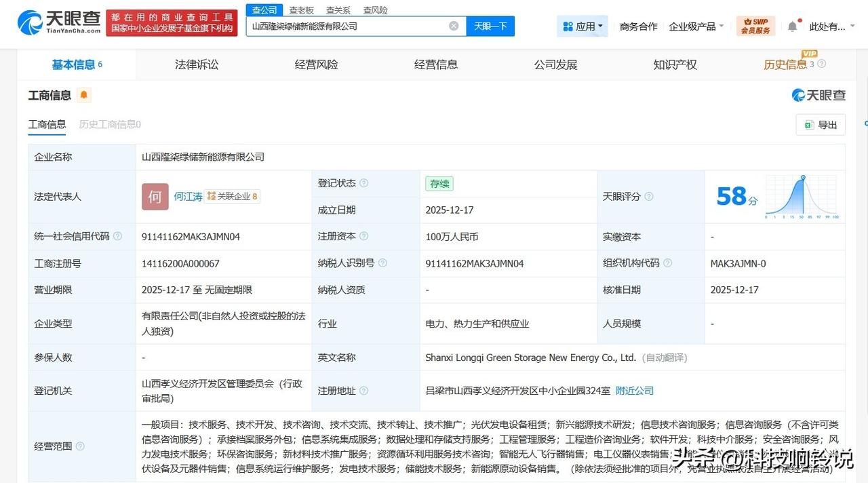Image resolution: width=868 pixels, height=483 pixels.
Task: Click the 关联企业 8 badge
Action: [x=233, y=196]
